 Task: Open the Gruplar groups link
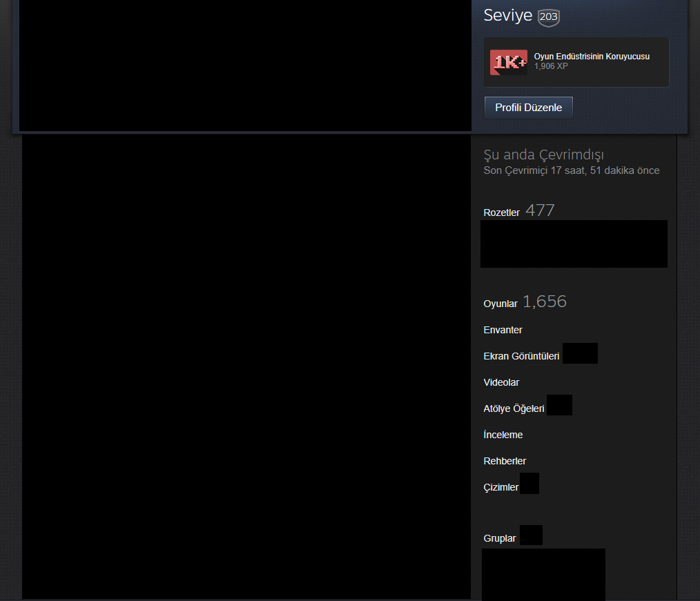[x=500, y=538]
